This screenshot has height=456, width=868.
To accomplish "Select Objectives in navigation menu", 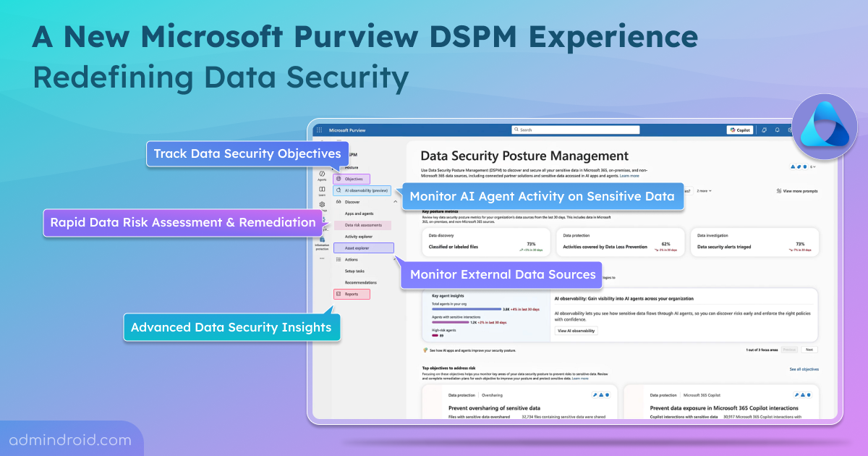I will click(x=352, y=179).
